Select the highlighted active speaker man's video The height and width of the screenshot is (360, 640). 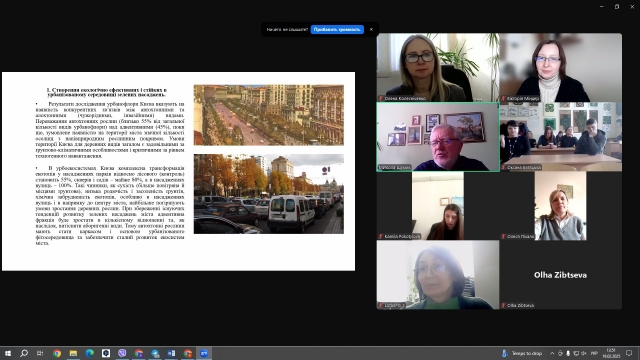[x=438, y=137]
